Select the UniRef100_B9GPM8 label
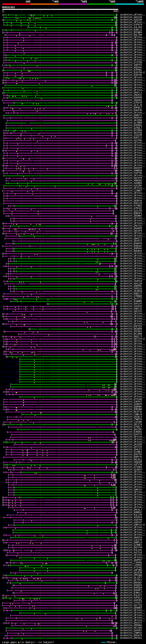The image size is (146, 644). 131,98
